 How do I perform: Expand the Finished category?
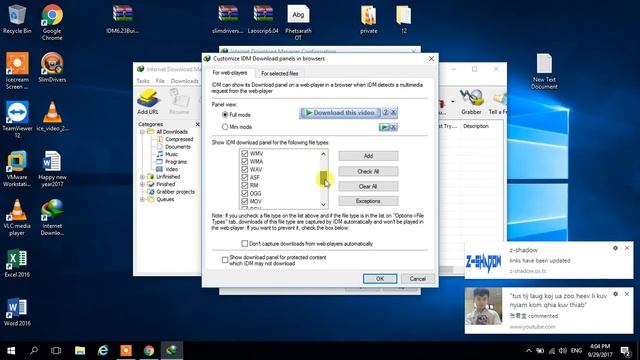pyautogui.click(x=142, y=184)
